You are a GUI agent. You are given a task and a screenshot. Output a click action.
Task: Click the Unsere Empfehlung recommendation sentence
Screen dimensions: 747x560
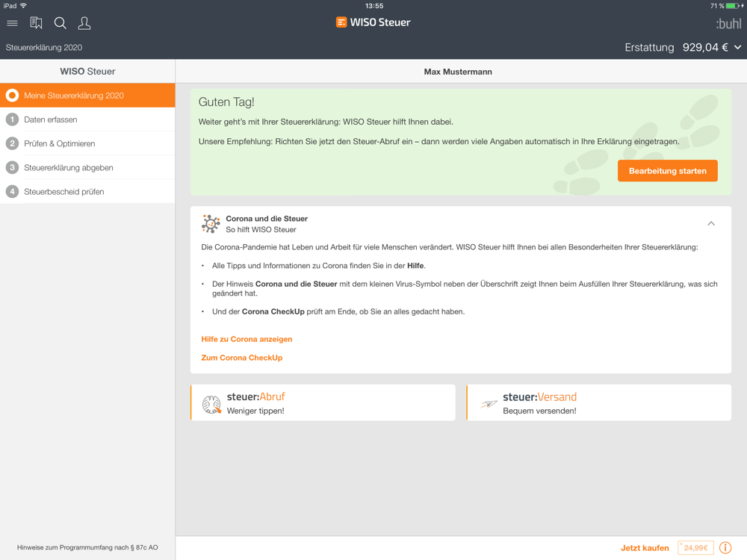[438, 141]
